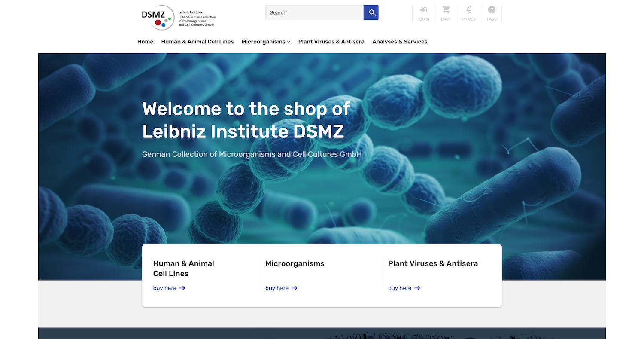This screenshot has height=339, width=644.
Task: Select the Microorganisms card title
Action: pyautogui.click(x=295, y=263)
